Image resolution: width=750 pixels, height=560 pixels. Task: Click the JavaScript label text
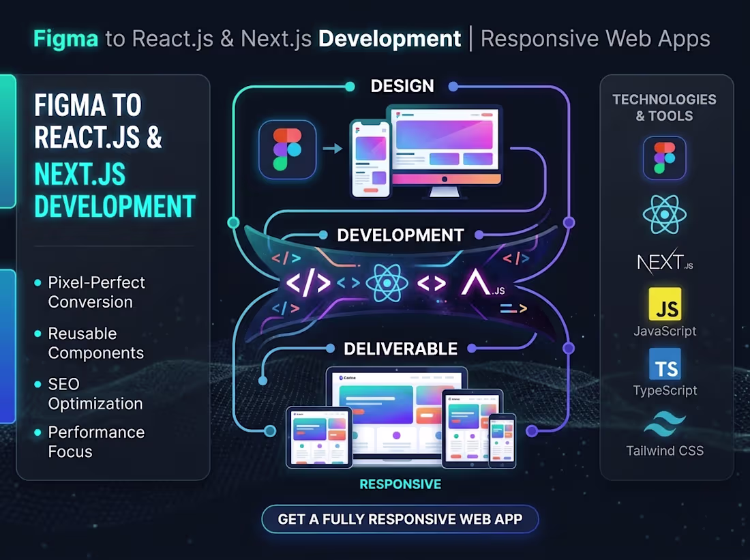click(665, 331)
